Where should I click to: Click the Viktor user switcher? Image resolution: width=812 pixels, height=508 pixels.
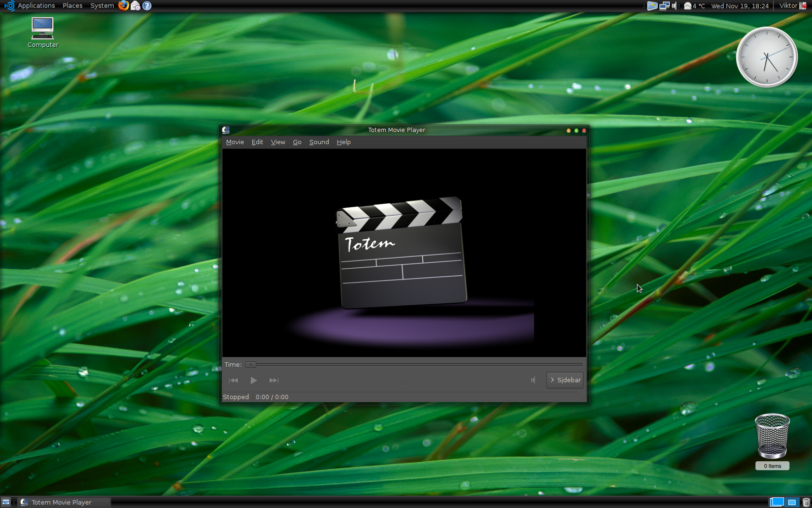pos(788,6)
